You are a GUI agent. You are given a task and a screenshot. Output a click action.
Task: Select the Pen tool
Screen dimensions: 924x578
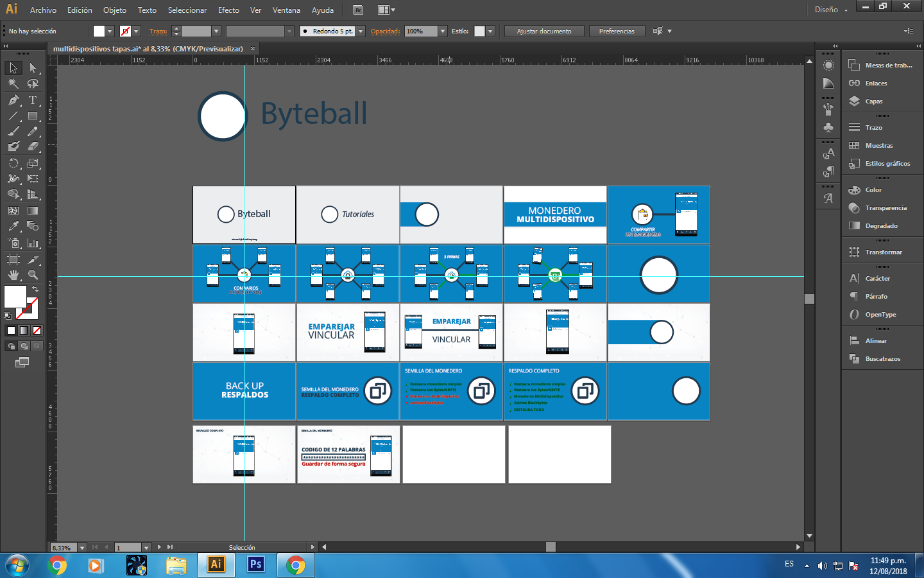13,100
